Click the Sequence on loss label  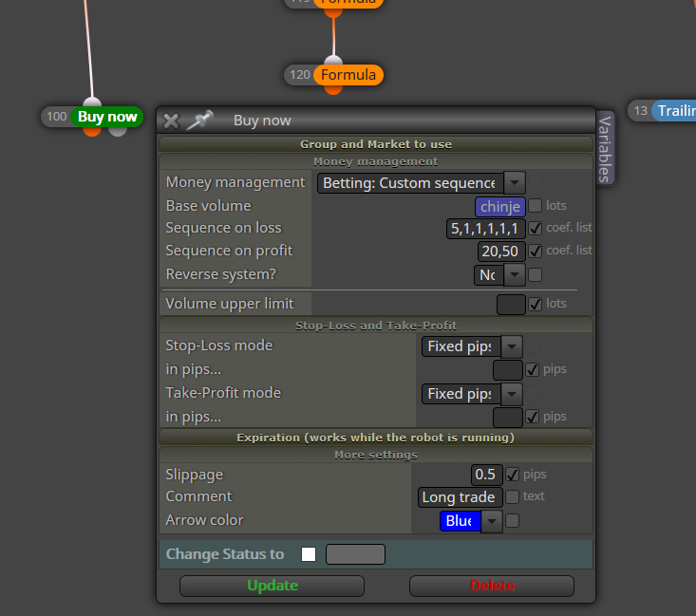pos(223,228)
